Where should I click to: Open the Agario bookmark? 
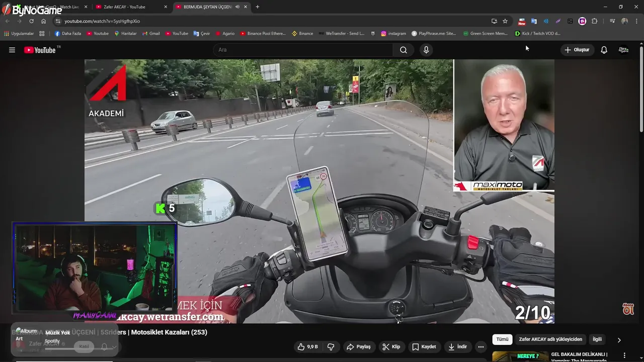point(225,34)
